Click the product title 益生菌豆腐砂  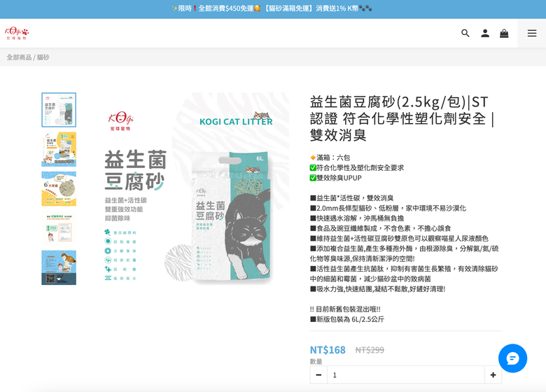pyautogui.click(x=402, y=118)
